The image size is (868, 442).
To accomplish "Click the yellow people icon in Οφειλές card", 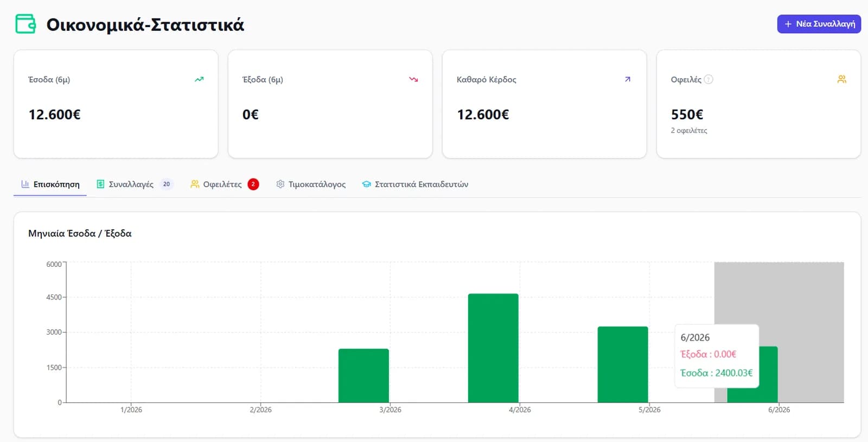I will click(841, 79).
